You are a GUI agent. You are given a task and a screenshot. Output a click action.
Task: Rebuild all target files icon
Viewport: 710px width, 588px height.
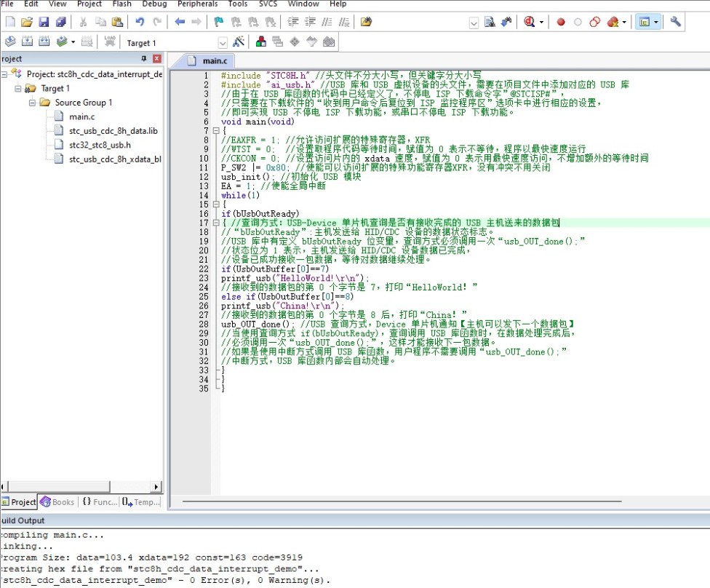44,42
